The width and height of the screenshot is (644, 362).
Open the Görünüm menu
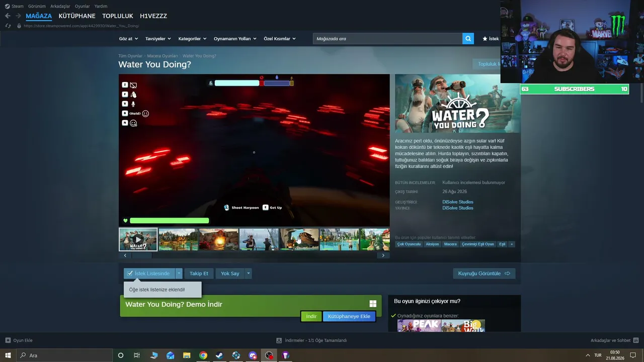(x=37, y=7)
